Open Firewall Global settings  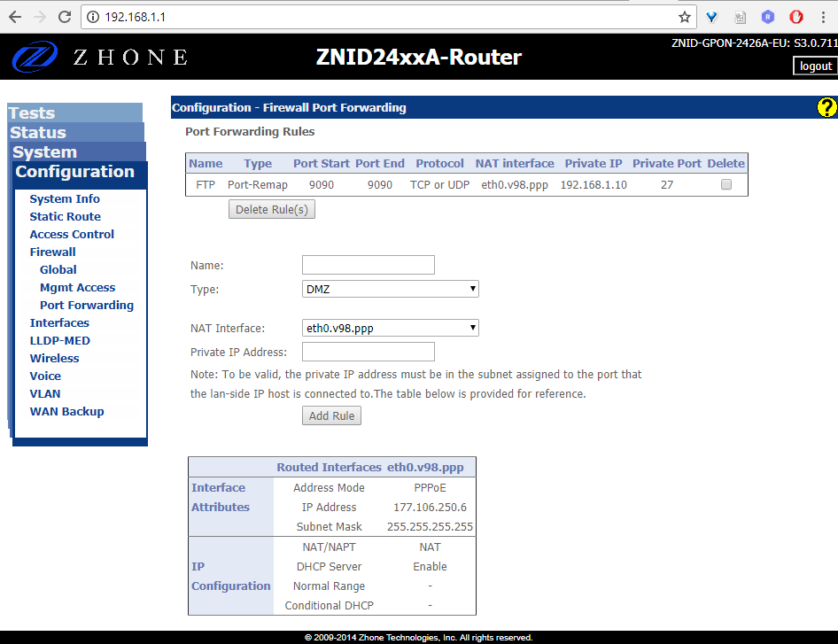tap(58, 269)
